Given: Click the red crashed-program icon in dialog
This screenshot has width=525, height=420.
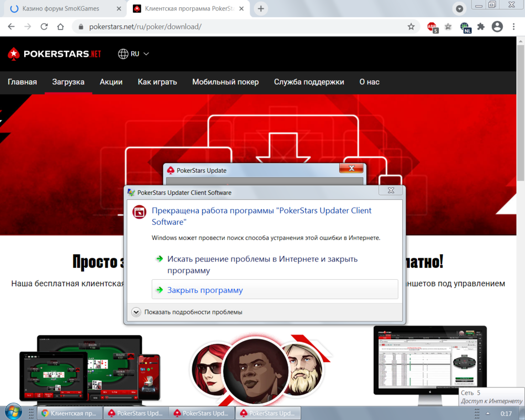Looking at the screenshot, I should pyautogui.click(x=139, y=212).
